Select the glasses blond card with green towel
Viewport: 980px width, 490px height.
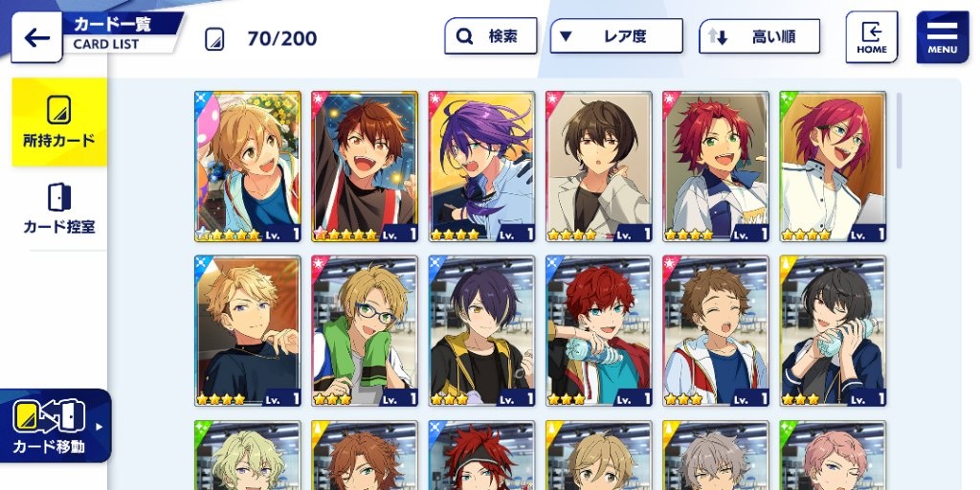(x=365, y=330)
